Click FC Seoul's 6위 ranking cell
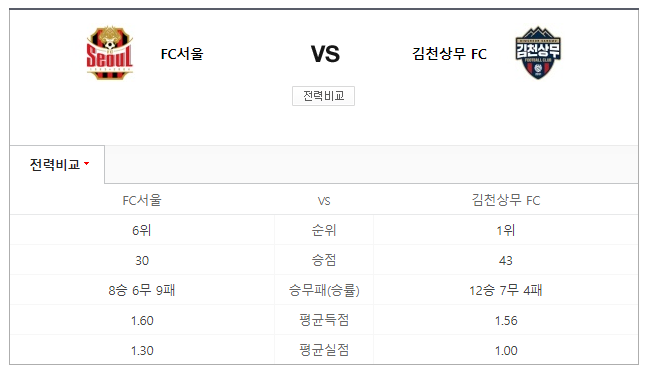The width and height of the screenshot is (646, 372). [x=142, y=230]
